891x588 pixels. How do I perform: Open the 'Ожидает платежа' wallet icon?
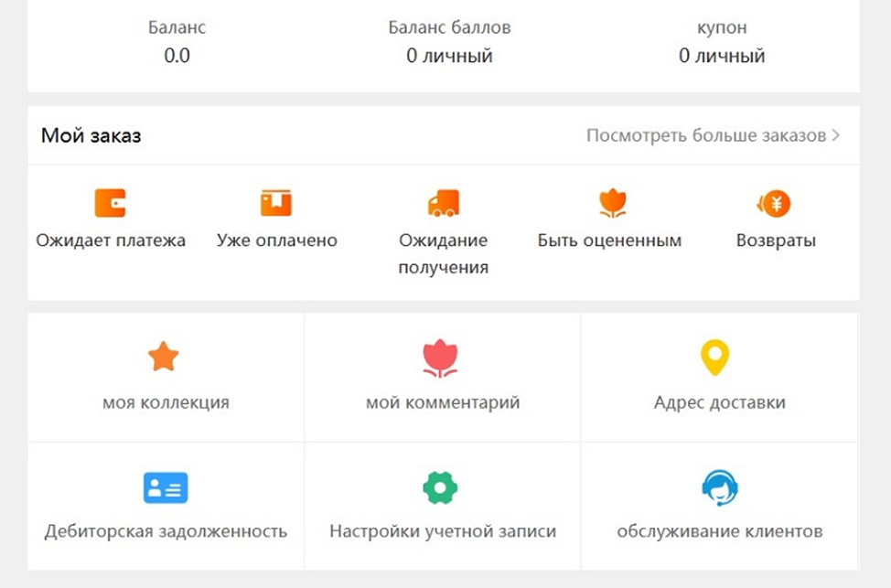[x=111, y=202]
